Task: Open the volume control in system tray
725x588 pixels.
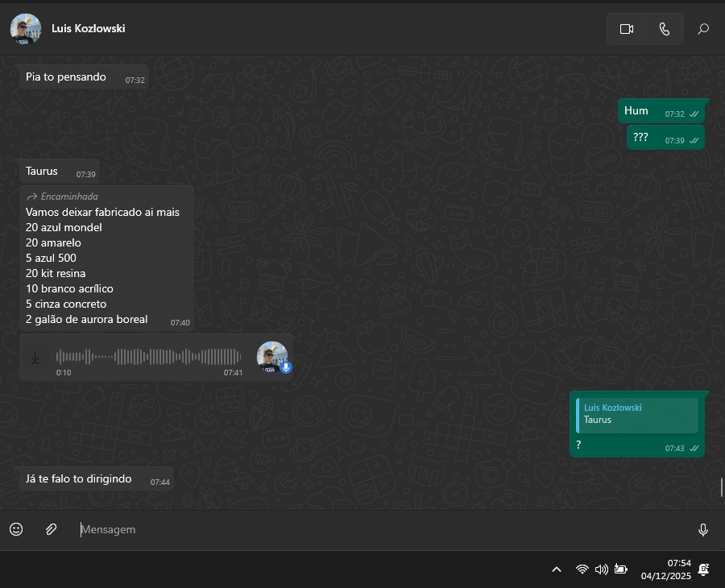Action: click(x=601, y=569)
